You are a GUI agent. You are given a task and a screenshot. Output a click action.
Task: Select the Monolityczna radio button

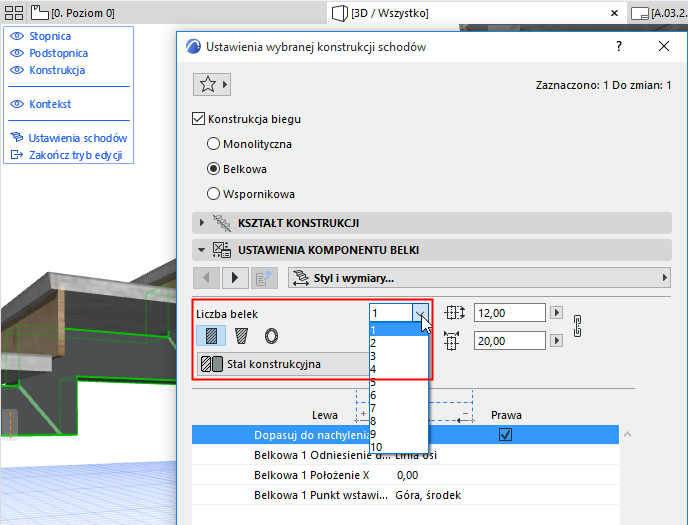(x=213, y=144)
